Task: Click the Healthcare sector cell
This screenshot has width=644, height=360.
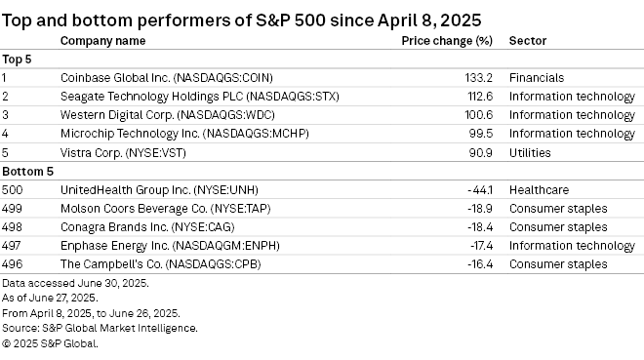Action: click(539, 189)
